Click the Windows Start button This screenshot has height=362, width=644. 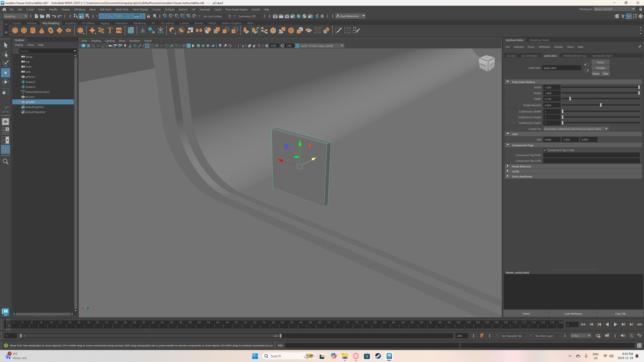[255, 356]
